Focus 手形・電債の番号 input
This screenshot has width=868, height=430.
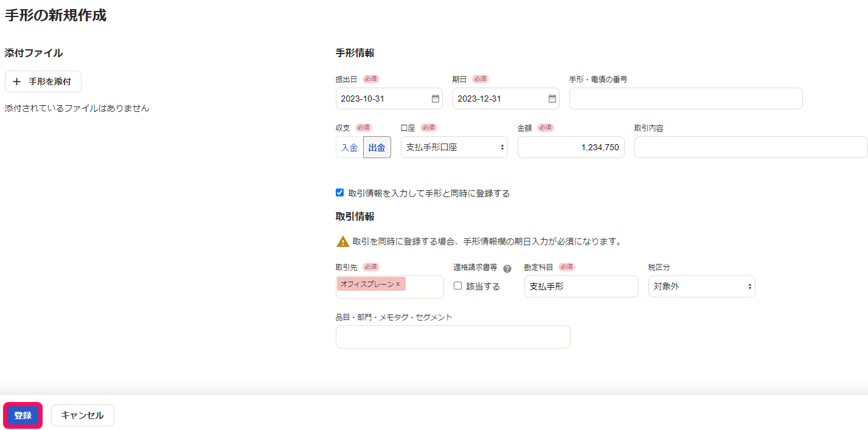click(686, 99)
